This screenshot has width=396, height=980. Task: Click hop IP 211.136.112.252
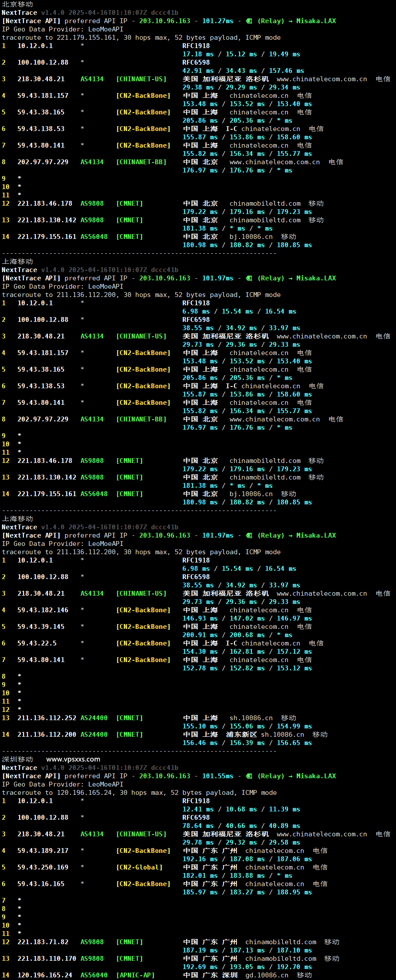[x=47, y=718]
